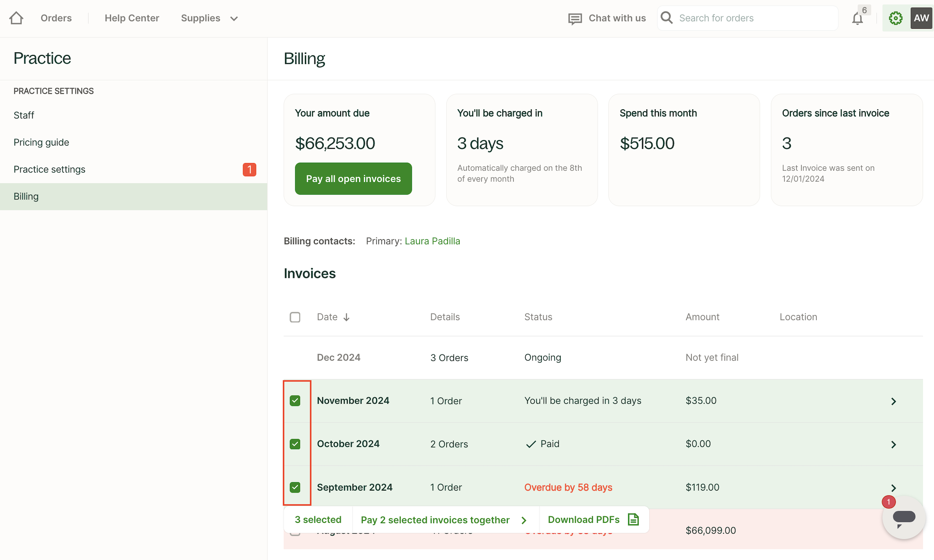Uncheck the November 2024 invoice checkbox
The width and height of the screenshot is (934, 560).
[295, 400]
